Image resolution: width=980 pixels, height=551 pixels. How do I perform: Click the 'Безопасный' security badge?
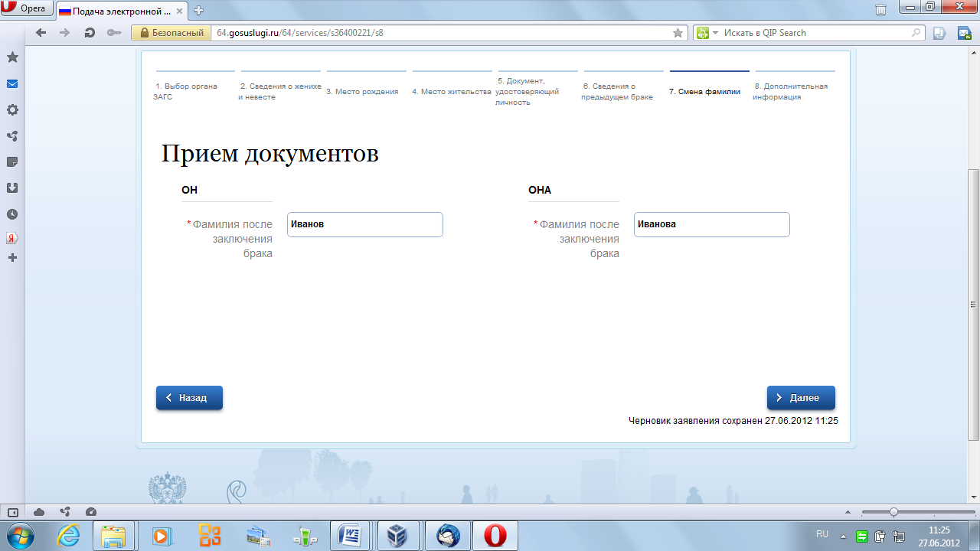tap(171, 33)
